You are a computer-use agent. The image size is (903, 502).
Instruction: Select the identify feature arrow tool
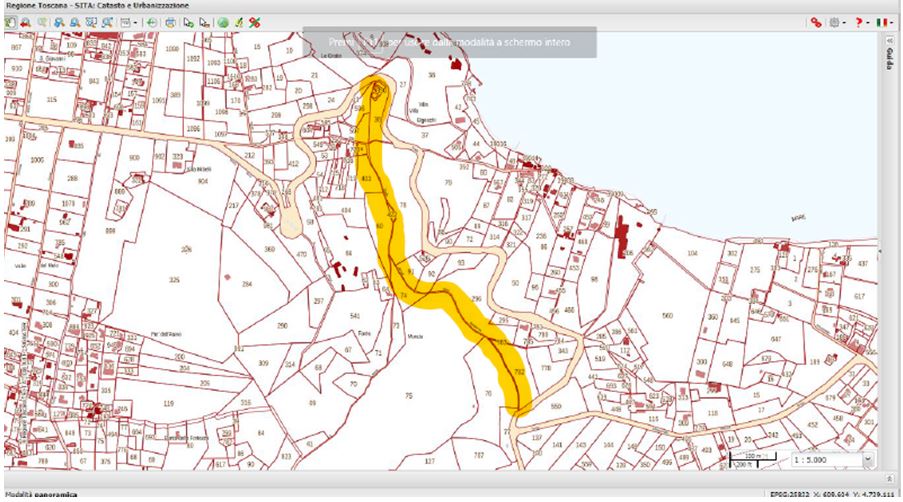coord(188,21)
